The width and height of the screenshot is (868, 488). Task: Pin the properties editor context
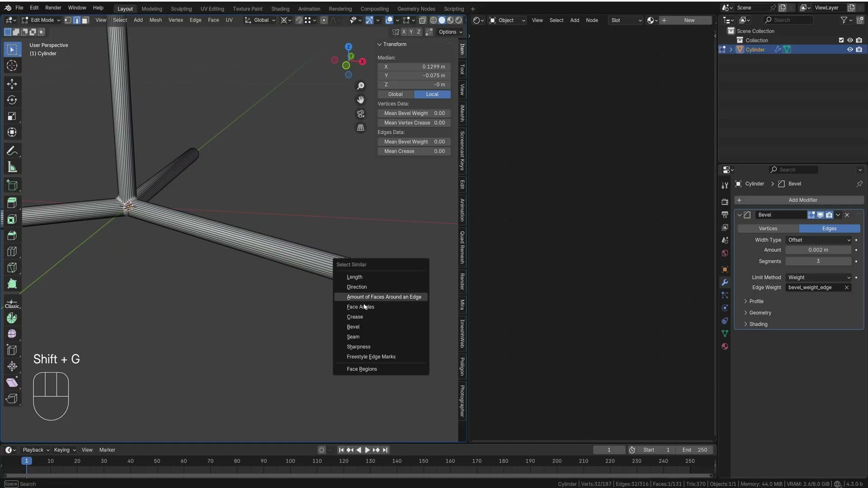coord(859,184)
